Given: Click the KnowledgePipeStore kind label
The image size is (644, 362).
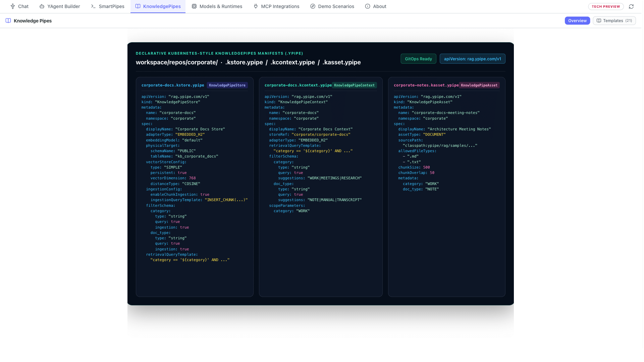Looking at the screenshot, I should tap(227, 85).
